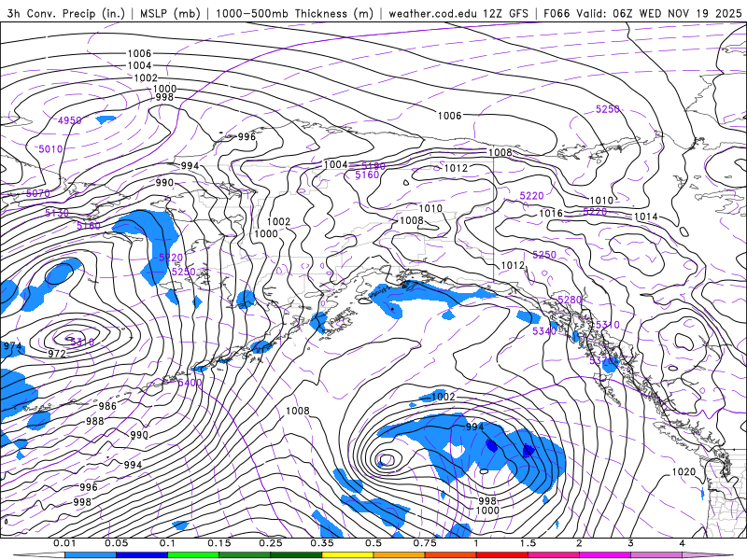Viewport: 747px width, 560px height.
Task: Click the '1.5' legend value
Action: [528, 543]
